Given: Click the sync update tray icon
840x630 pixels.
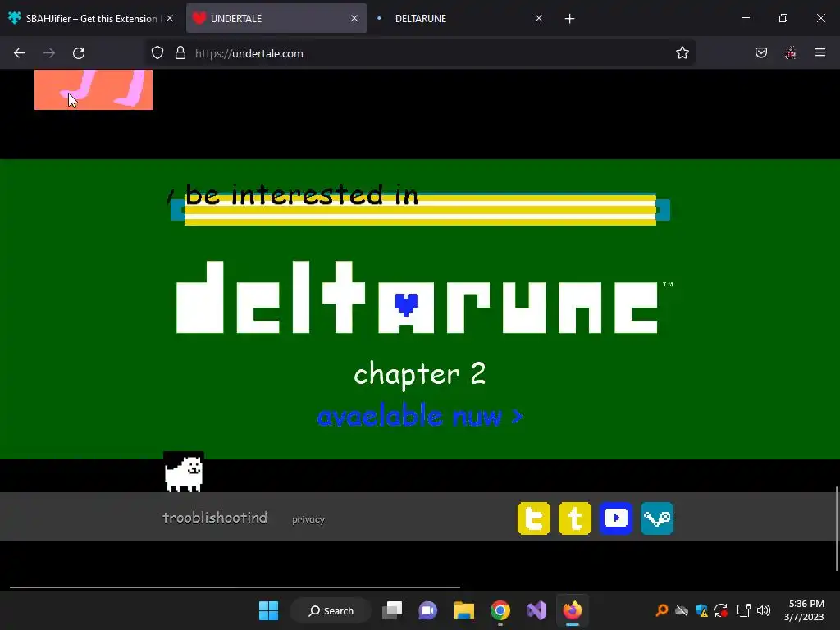Looking at the screenshot, I should tap(721, 610).
